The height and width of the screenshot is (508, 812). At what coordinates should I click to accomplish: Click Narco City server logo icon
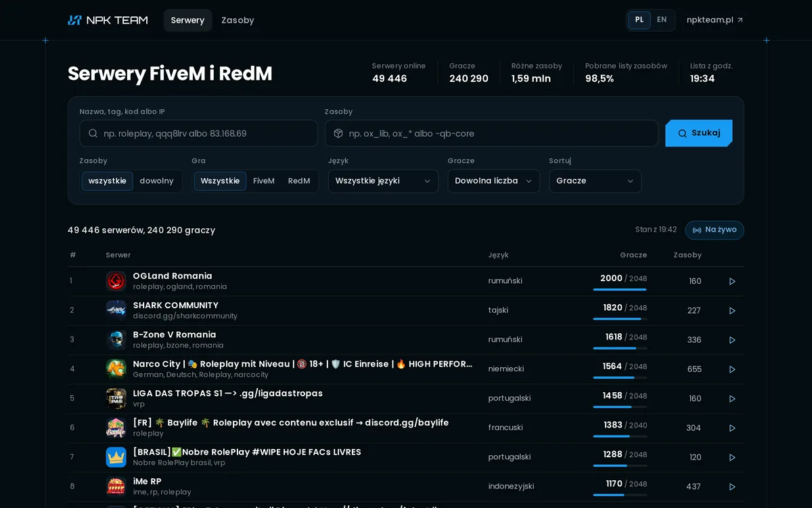(116, 369)
